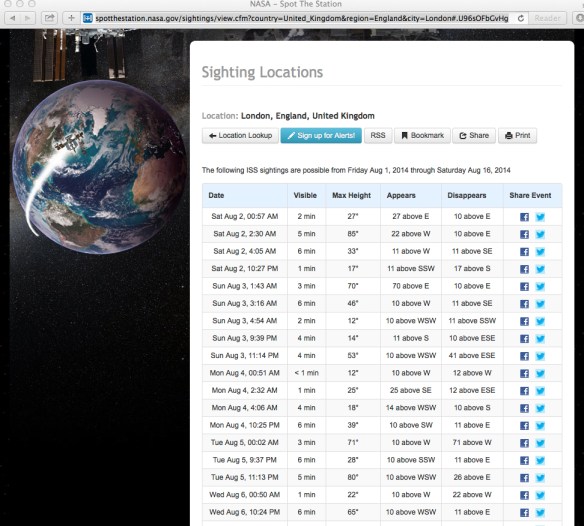
Task: Share Sat Aug 2, 4:05 AM on Facebook
Action: (x=524, y=252)
